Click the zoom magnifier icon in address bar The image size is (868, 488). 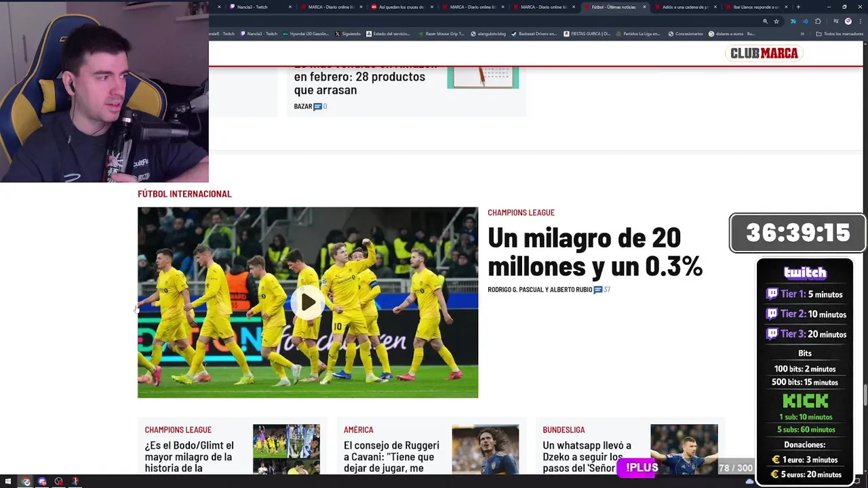click(766, 21)
